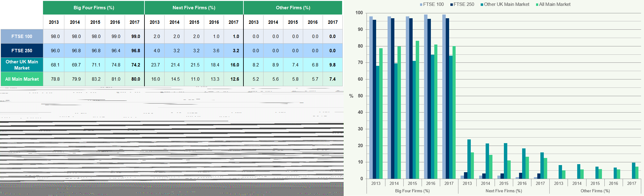This screenshot has height=196, width=644.
Task: Select the cell with value 79.9
Action: tap(75, 79)
